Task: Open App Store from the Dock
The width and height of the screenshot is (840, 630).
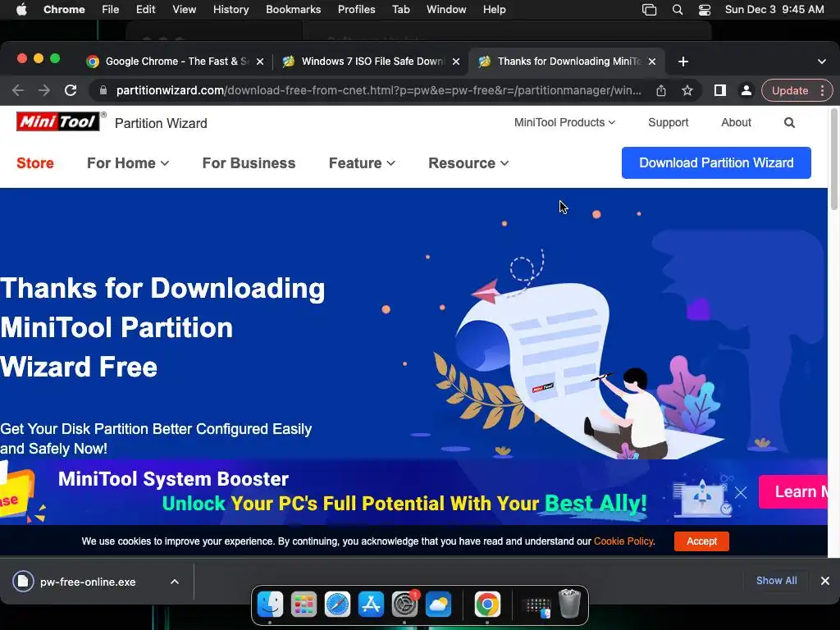Action: (372, 605)
